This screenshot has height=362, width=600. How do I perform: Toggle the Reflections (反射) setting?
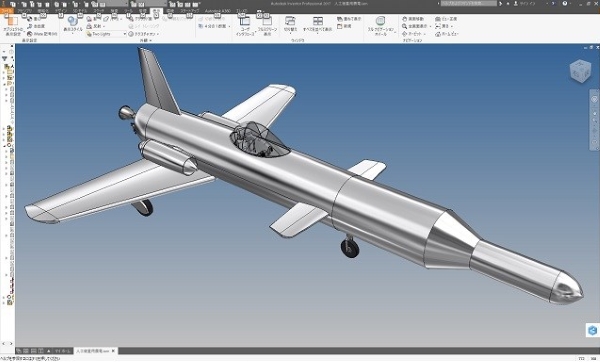[95, 26]
